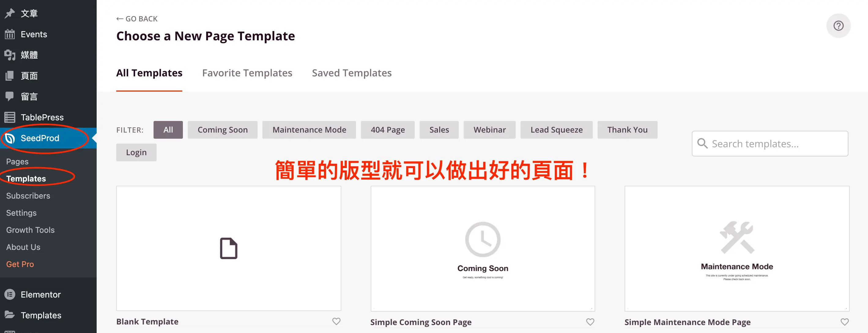Select Simple Maintenance Mode Page thumbnail
Image resolution: width=868 pixels, height=333 pixels.
[x=736, y=248]
